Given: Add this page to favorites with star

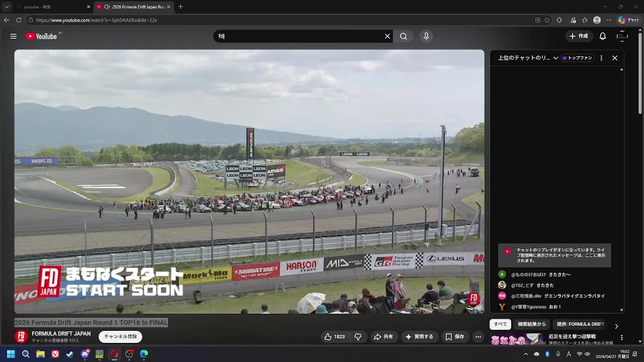Looking at the screenshot, I should tap(547, 20).
